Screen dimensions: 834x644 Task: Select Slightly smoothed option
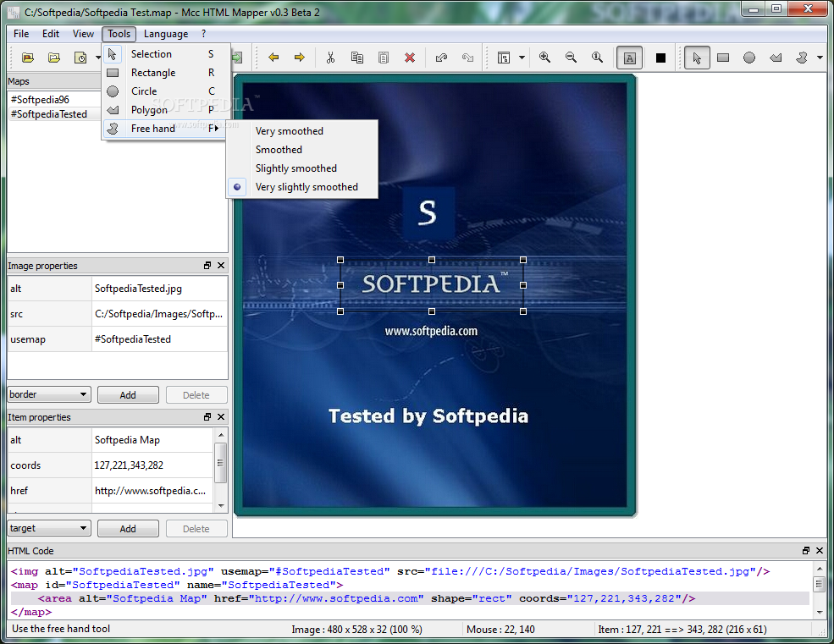[x=302, y=168]
